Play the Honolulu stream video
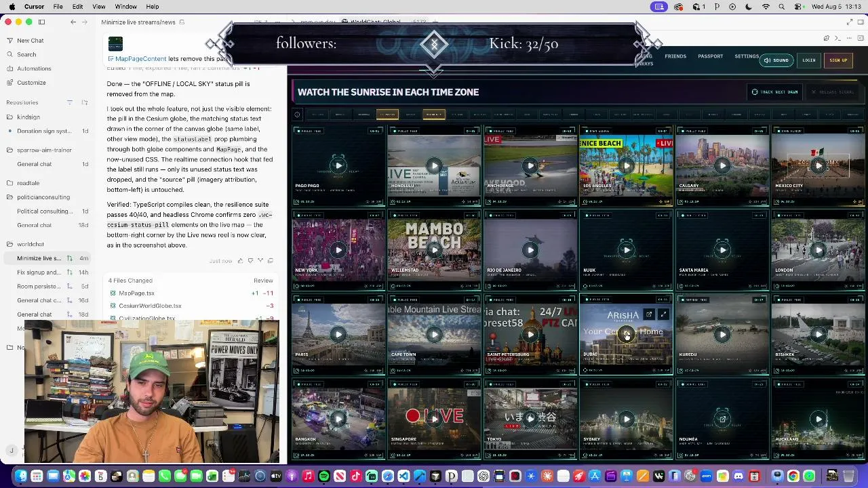The width and height of the screenshot is (868, 488). [434, 165]
